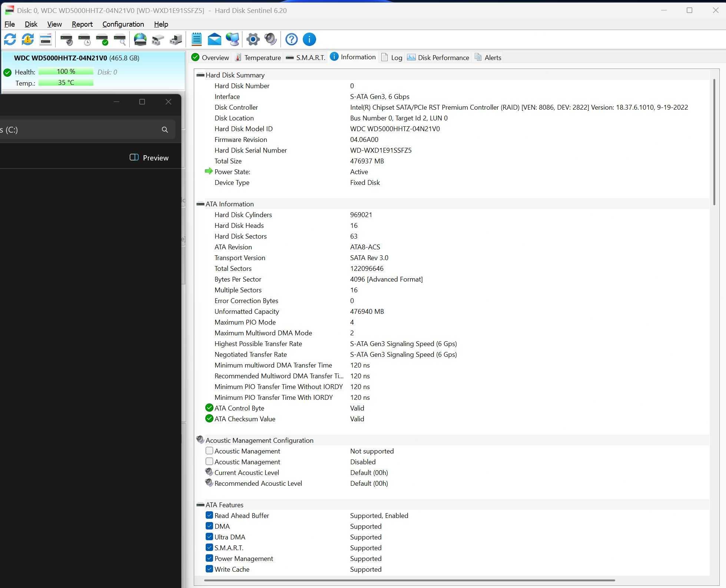Open the disk status window icon

(46, 39)
